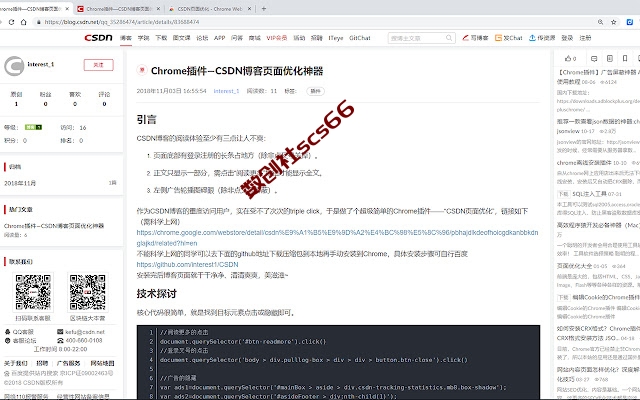Screen dimensions: 640x400
Task: Click 登录 login link
Action: 567,38
